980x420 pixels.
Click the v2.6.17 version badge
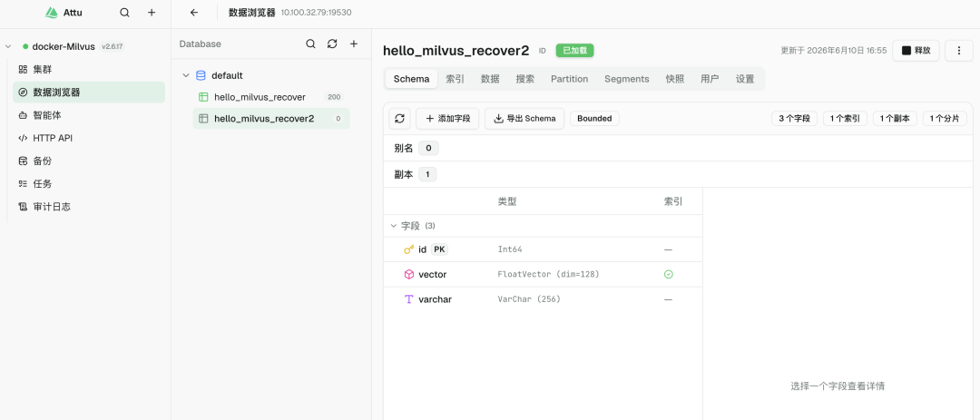(113, 47)
